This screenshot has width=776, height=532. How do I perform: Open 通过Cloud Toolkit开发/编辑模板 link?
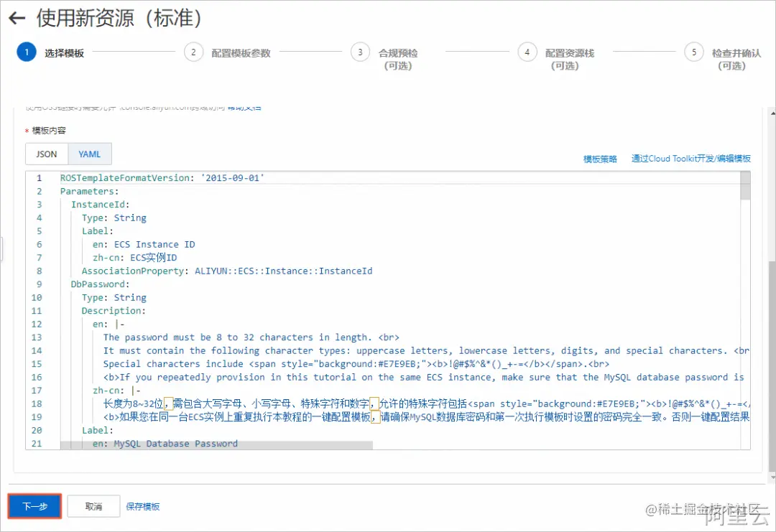pos(691,159)
